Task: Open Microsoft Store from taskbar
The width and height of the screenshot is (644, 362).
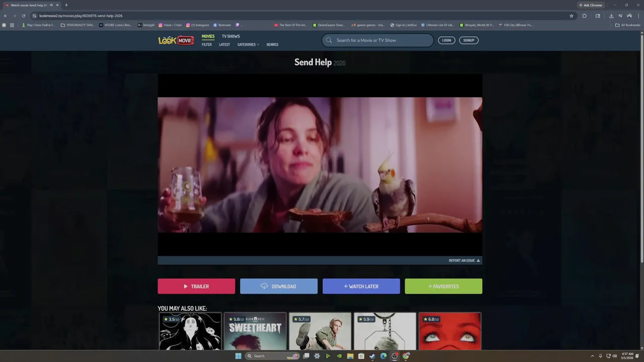Action: click(x=361, y=356)
